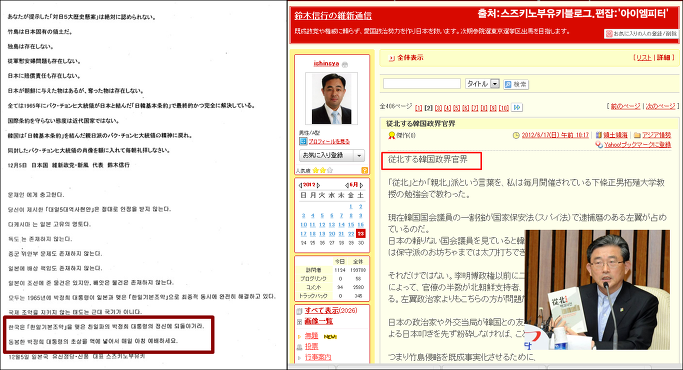The height and width of the screenshot is (370, 683).
Task: Open すべて表示 (2026) link
Action: [x=331, y=310]
